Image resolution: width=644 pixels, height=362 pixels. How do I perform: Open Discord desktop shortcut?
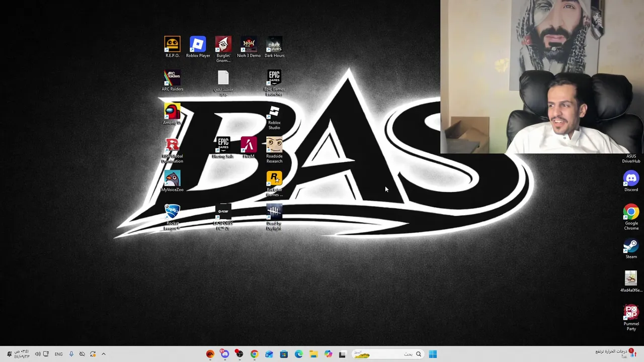point(631,181)
